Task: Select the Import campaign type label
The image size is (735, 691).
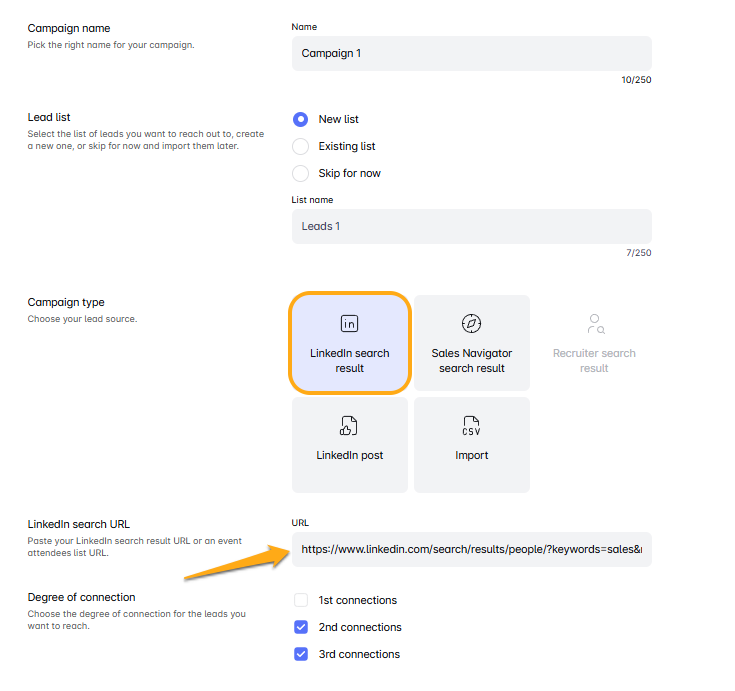Action: click(x=472, y=455)
